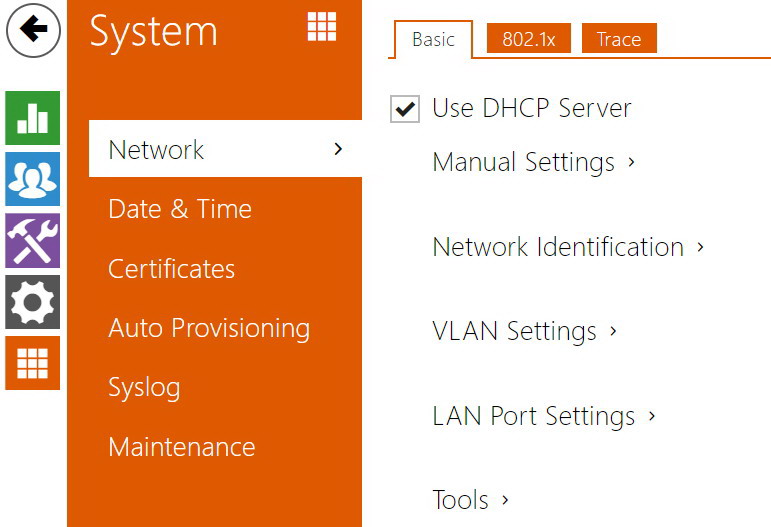This screenshot has width=771, height=527.
Task: Click the chevron on the Network row
Action: point(338,149)
